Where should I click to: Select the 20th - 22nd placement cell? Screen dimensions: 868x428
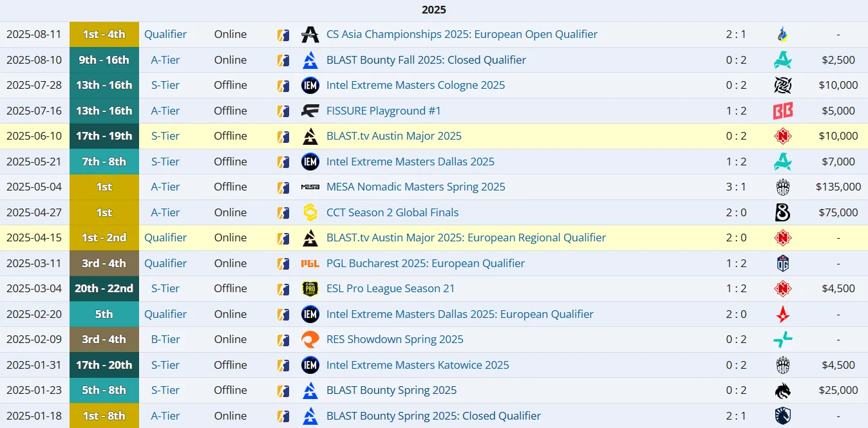[x=104, y=288]
